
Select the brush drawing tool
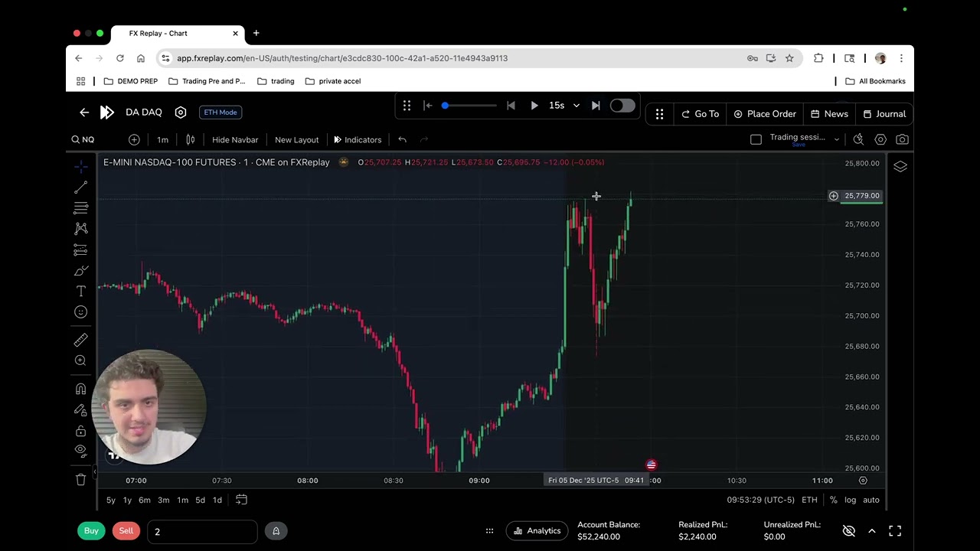[80, 270]
